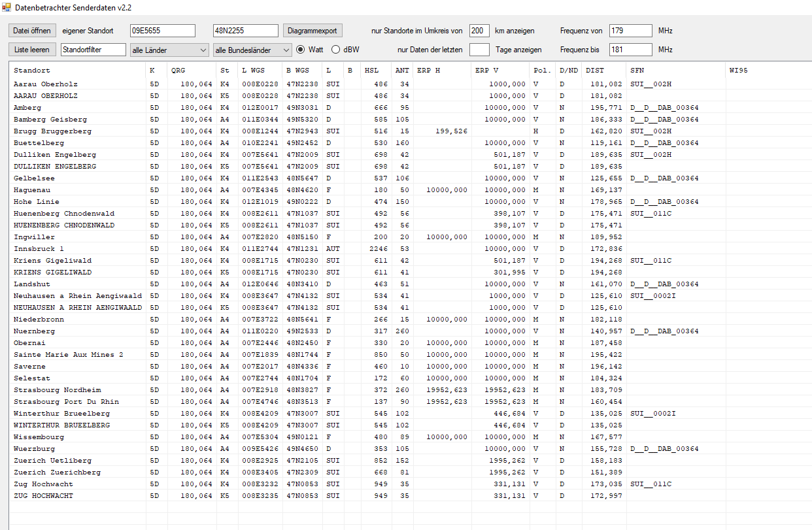Click the Standortfilter input field
The height and width of the screenshot is (530, 812).
93,50
